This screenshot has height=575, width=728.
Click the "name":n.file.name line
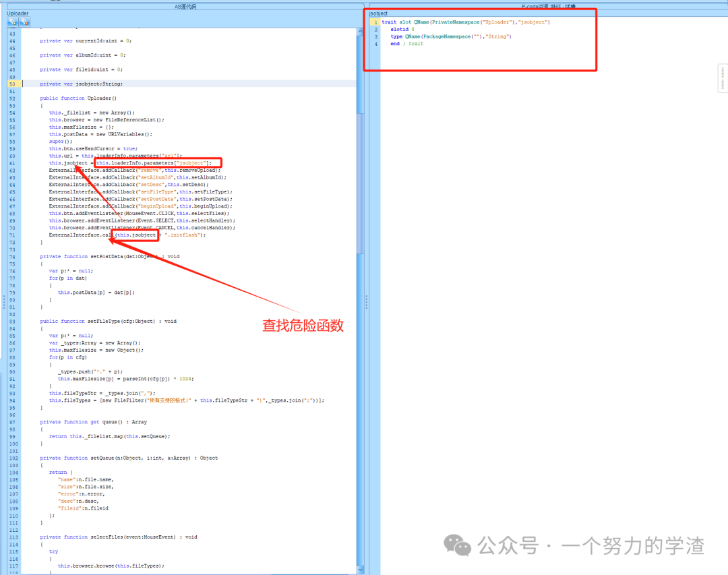[x=86, y=480]
